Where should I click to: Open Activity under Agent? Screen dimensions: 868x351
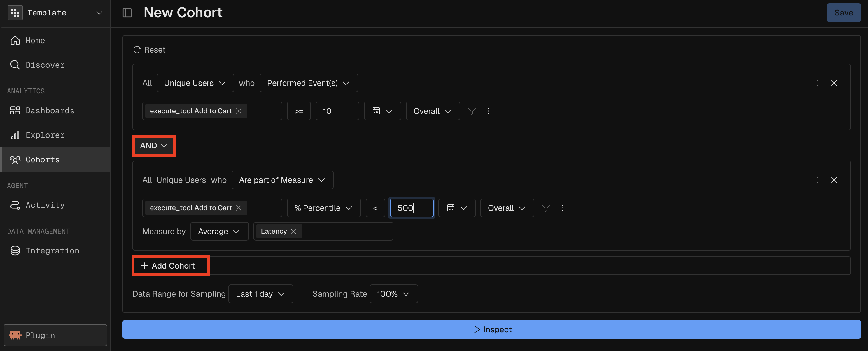[55, 205]
